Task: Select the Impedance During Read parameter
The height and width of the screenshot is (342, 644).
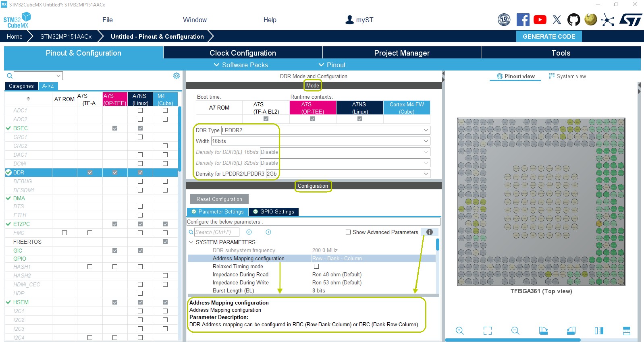Action: [241, 274]
